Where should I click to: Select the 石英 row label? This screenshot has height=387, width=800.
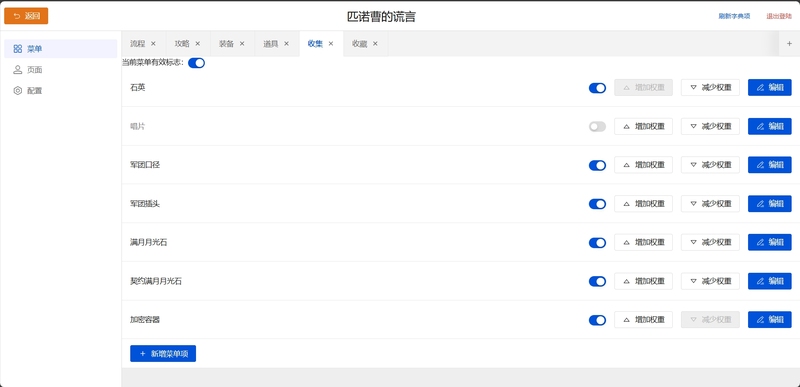point(138,88)
